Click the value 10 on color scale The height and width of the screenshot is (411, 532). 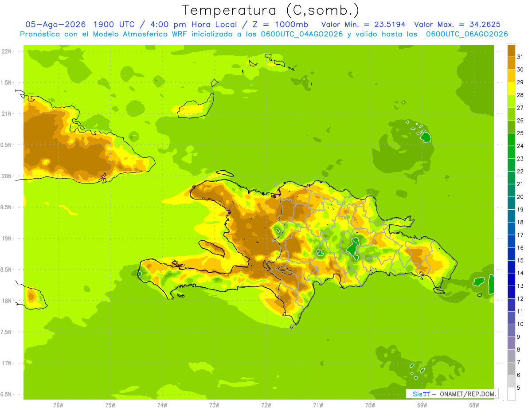[520, 324]
